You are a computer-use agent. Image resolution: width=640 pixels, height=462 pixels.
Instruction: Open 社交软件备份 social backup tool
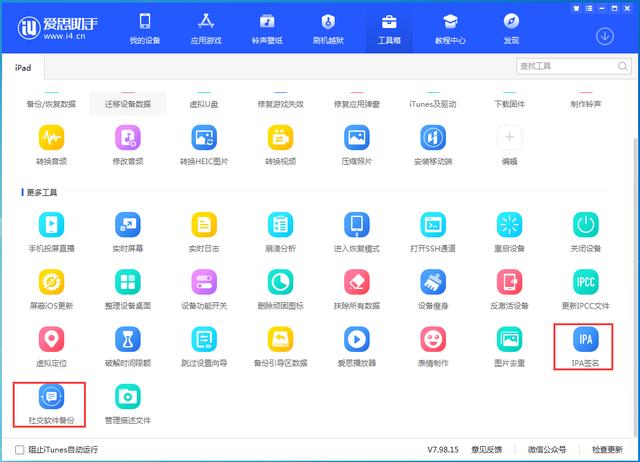[51, 397]
